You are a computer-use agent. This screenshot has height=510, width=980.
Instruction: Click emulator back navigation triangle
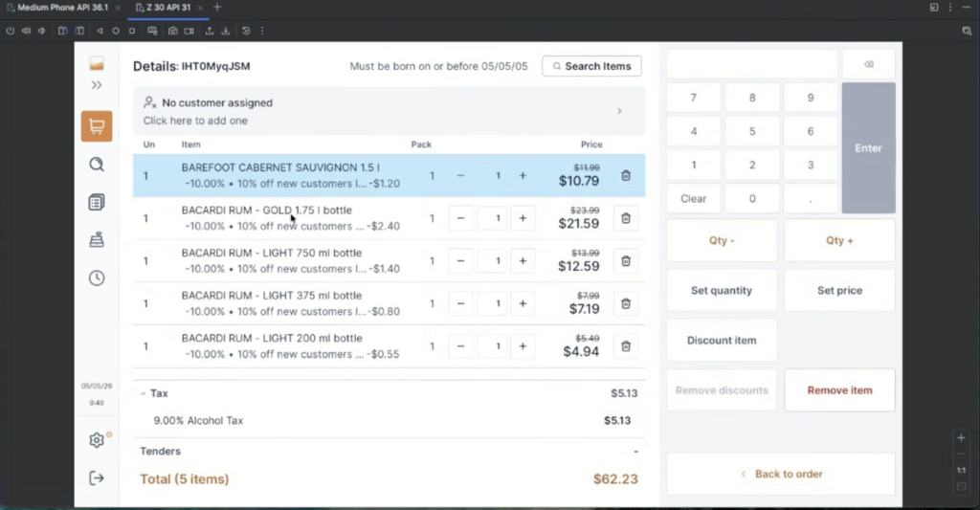tap(100, 31)
